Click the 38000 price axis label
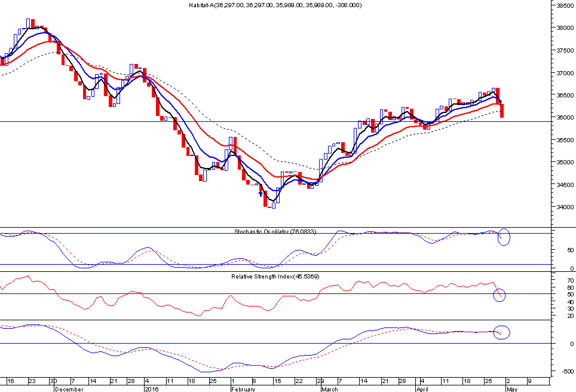Image resolution: width=576 pixels, height=392 pixels. coord(565,28)
